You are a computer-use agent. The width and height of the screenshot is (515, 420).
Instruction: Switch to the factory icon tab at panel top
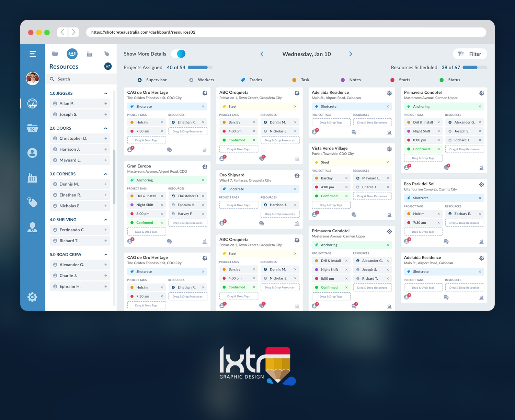[89, 54]
